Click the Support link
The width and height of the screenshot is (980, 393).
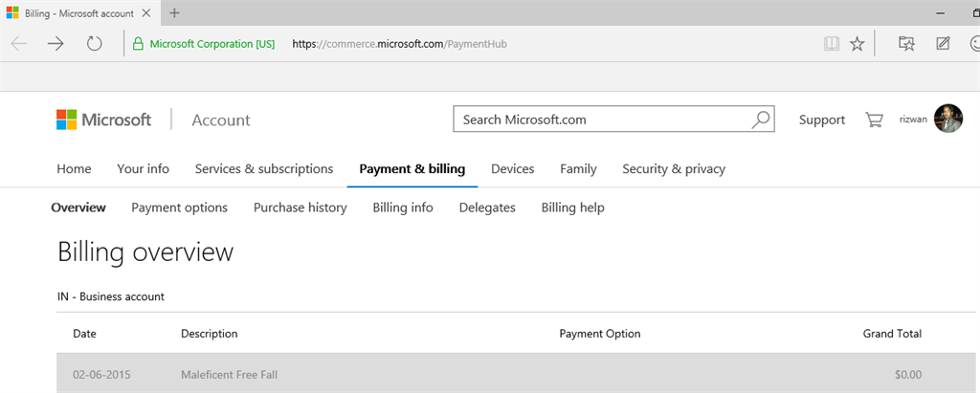pos(822,120)
